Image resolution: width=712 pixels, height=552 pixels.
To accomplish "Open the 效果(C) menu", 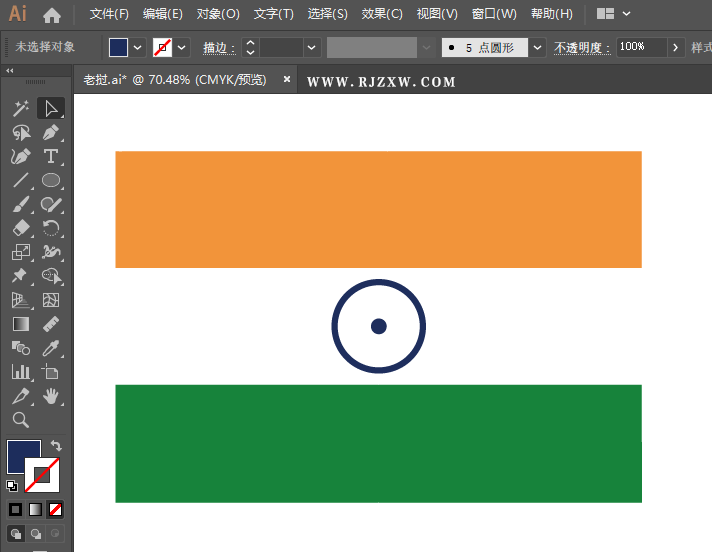I will (x=382, y=14).
